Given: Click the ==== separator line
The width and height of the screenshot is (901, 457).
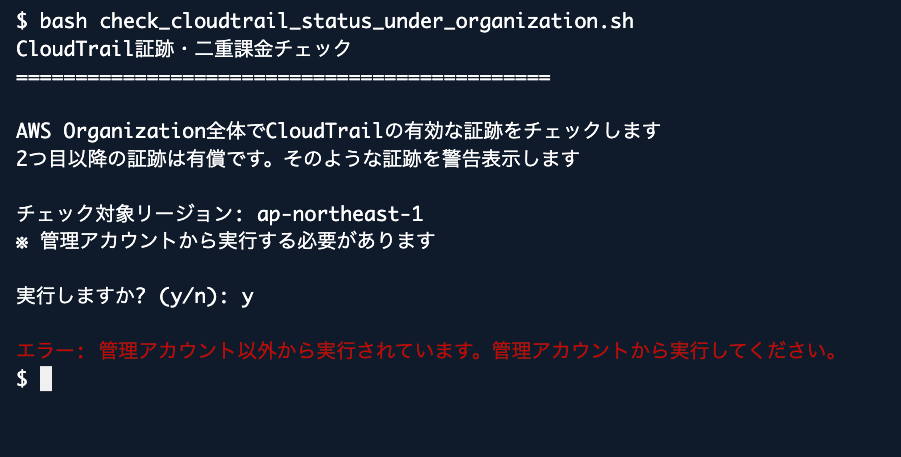Looking at the screenshot, I should pyautogui.click(x=284, y=75).
